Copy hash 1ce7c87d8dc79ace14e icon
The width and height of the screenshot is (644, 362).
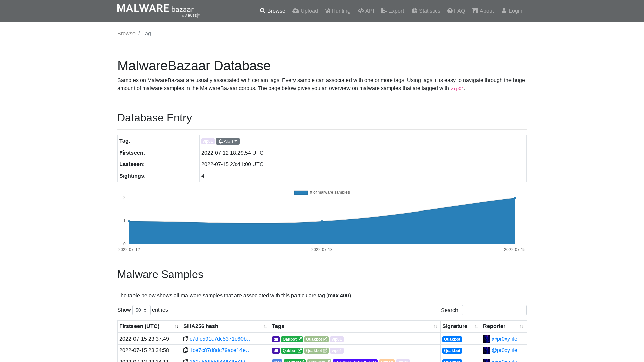pyautogui.click(x=186, y=350)
